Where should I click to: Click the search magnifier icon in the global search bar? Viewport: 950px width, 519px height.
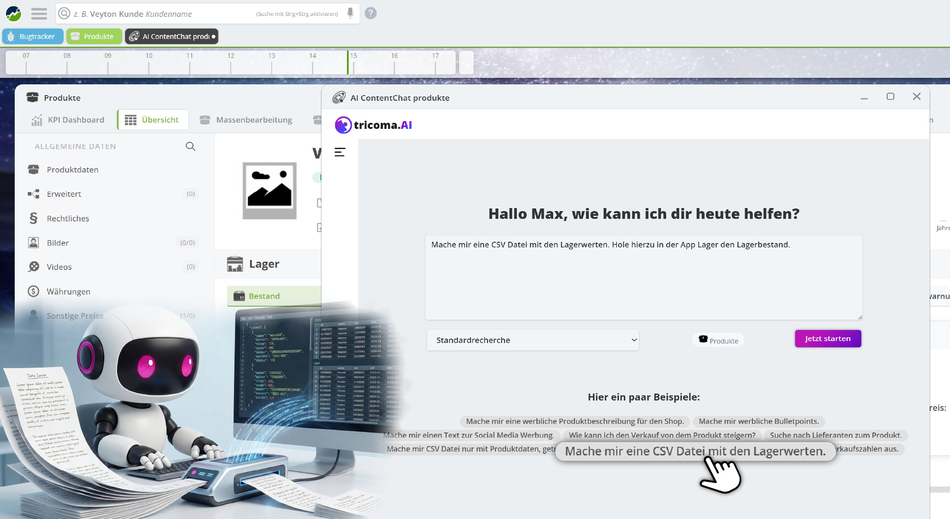pos(64,13)
